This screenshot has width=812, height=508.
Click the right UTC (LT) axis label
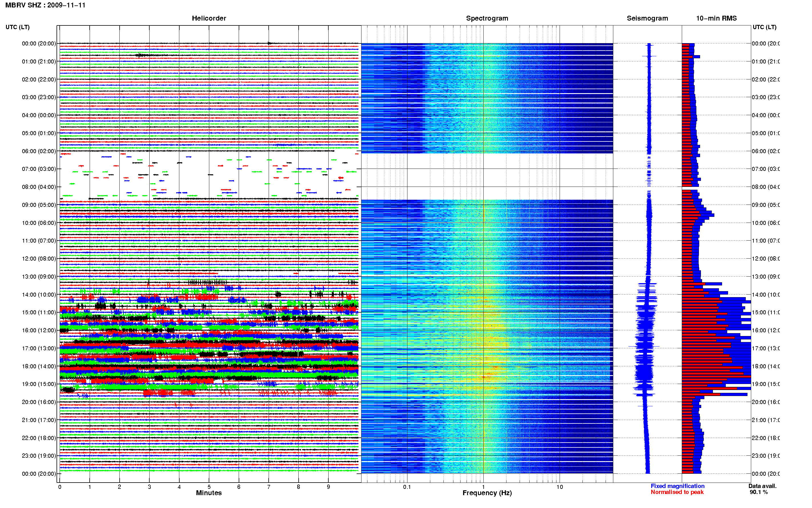[764, 27]
